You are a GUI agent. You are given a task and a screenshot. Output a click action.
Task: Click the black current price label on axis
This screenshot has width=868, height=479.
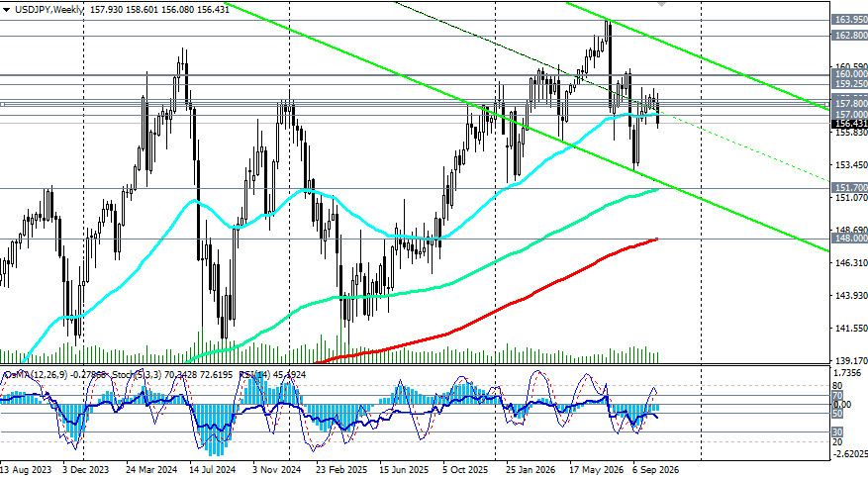click(x=850, y=124)
